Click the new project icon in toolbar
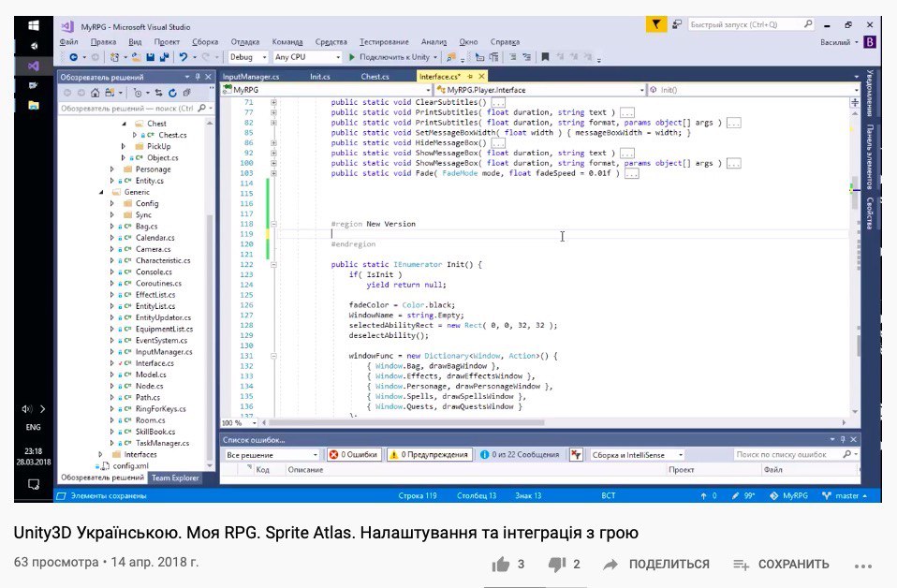Image resolution: width=897 pixels, height=588 pixels. point(114,57)
